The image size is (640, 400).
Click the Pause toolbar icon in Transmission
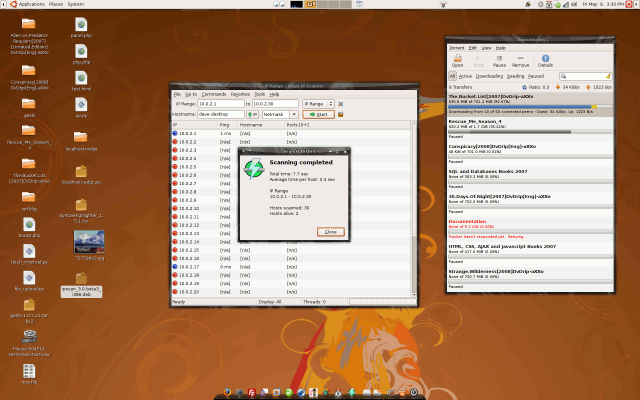click(499, 61)
